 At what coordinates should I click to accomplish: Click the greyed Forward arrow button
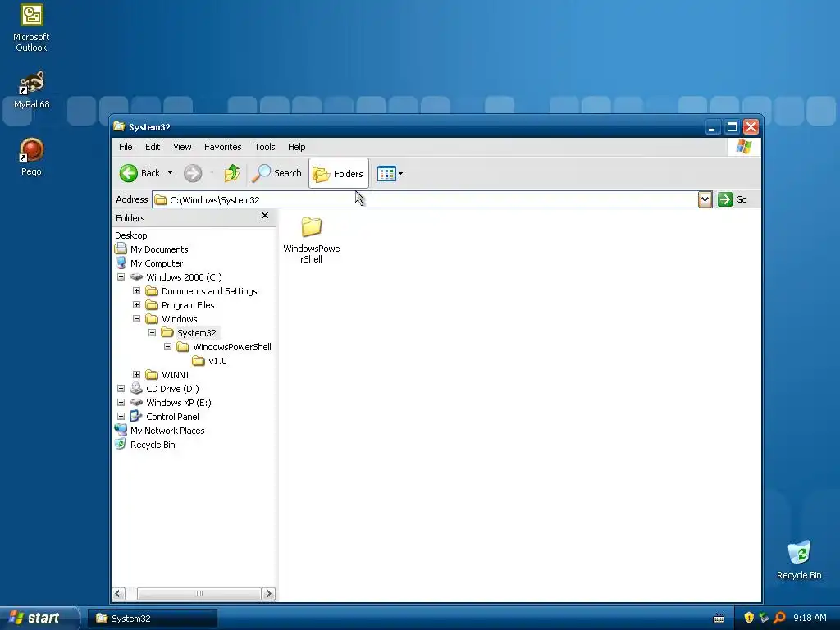click(193, 173)
